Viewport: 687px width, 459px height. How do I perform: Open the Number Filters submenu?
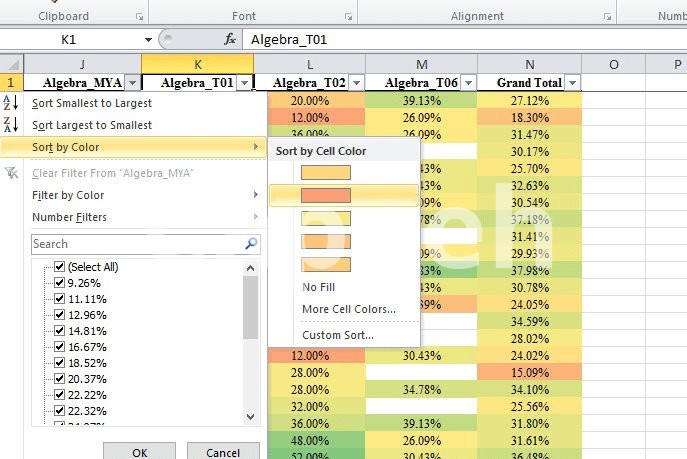[70, 217]
